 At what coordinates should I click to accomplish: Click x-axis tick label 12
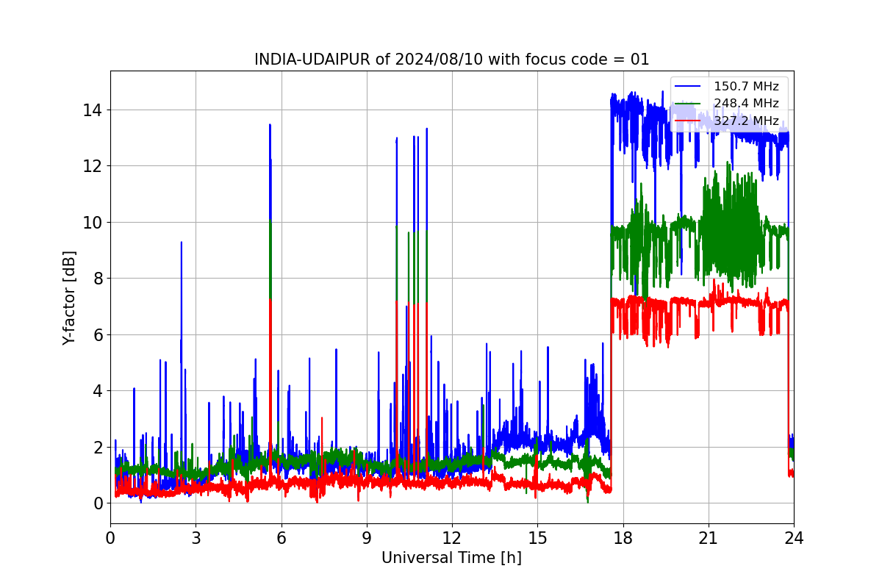click(x=452, y=537)
